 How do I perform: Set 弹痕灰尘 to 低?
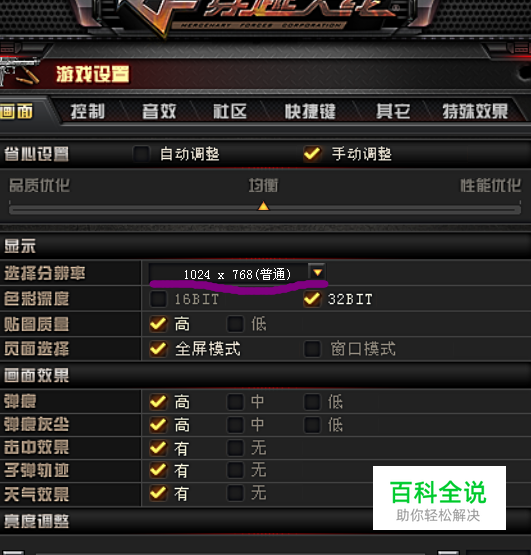point(312,424)
